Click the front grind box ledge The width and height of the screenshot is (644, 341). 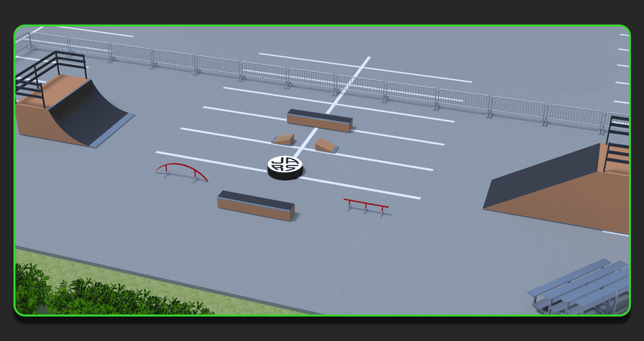point(255,205)
